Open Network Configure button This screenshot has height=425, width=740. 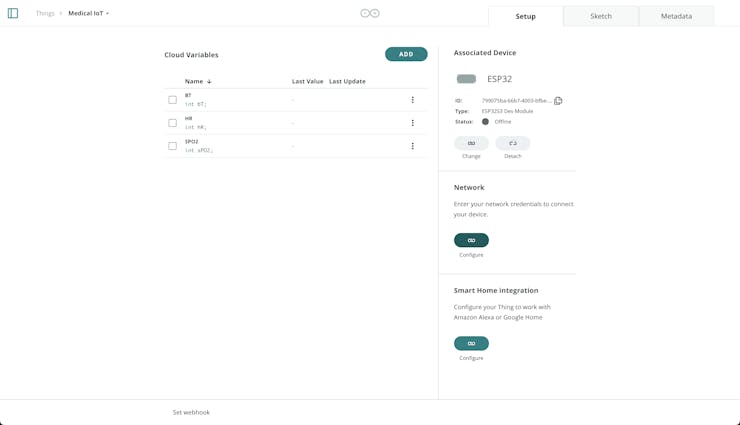pos(471,240)
